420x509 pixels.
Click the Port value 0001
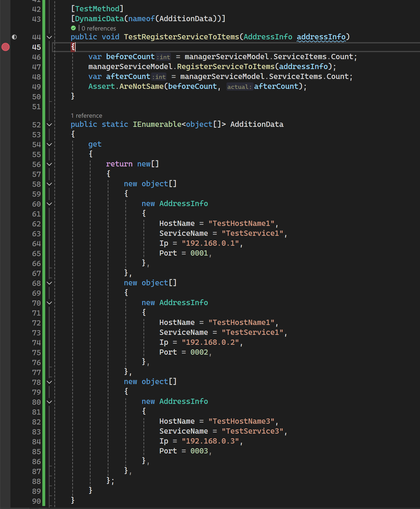click(x=199, y=253)
